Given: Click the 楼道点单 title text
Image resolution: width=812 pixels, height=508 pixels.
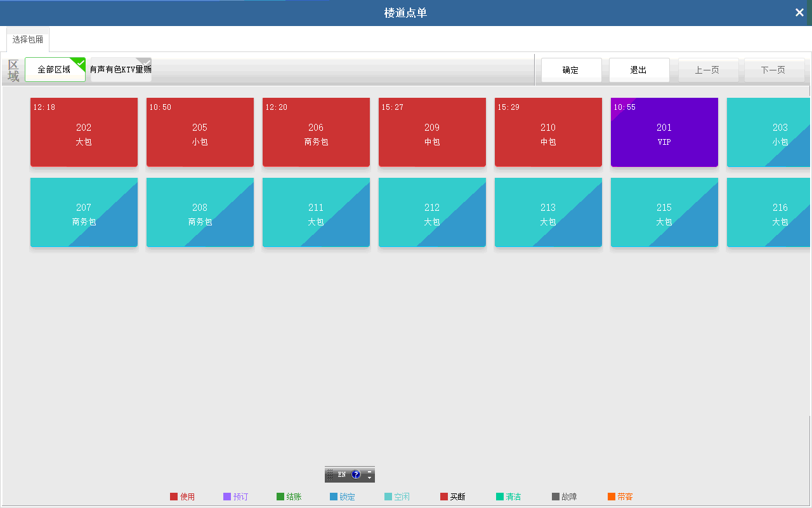Looking at the screenshot, I should pos(406,13).
